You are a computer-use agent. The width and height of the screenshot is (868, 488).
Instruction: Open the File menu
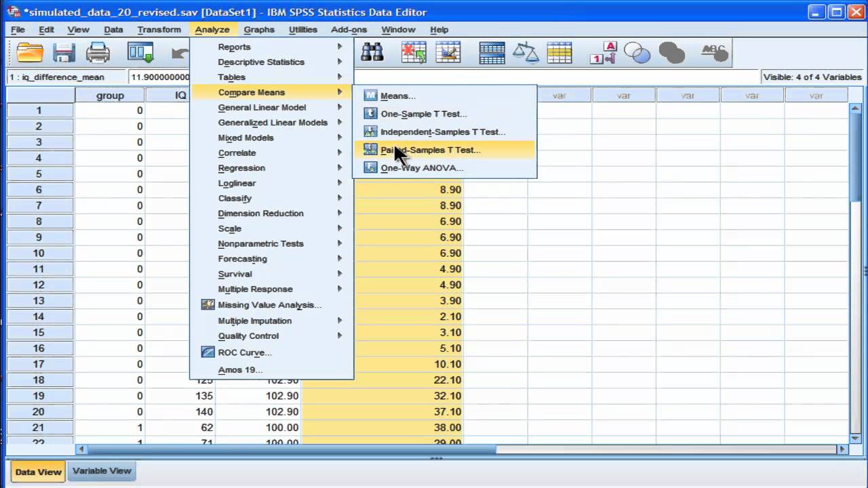[18, 29]
